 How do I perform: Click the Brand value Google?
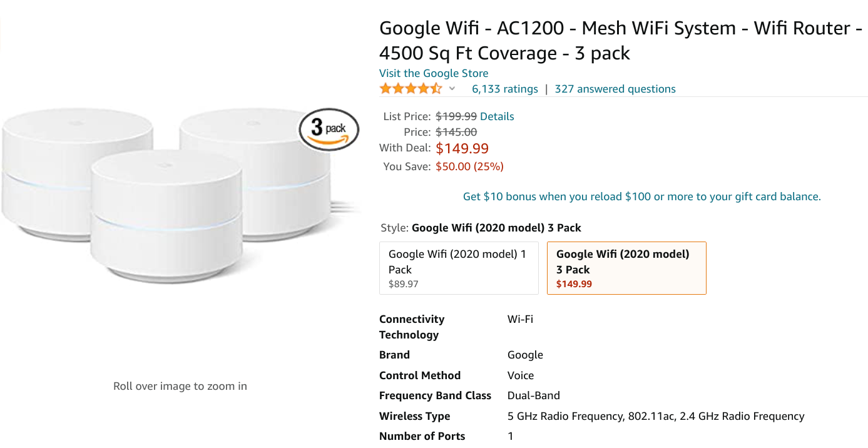[524, 355]
